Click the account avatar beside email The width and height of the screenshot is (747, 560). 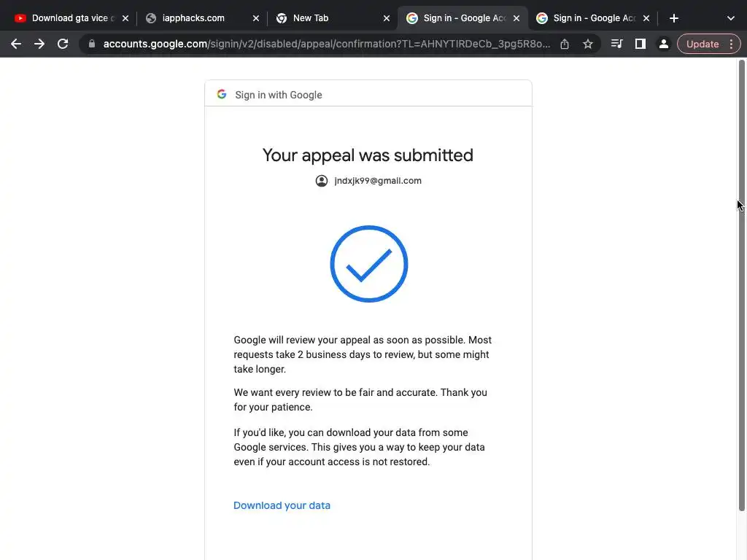click(322, 181)
